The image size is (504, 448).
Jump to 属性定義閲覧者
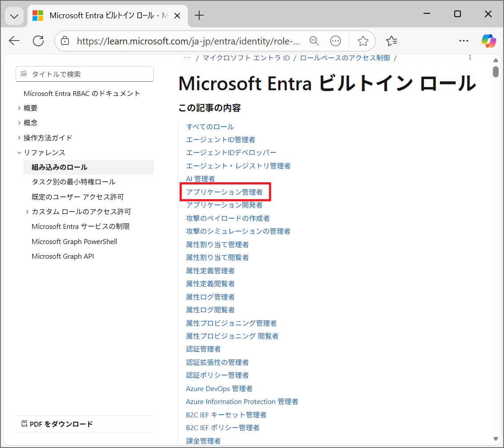[x=210, y=284]
